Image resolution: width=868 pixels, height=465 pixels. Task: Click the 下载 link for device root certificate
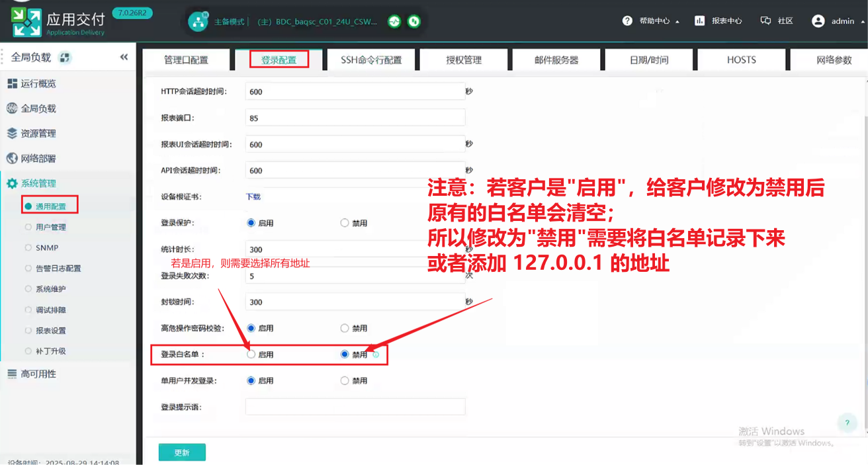point(253,196)
